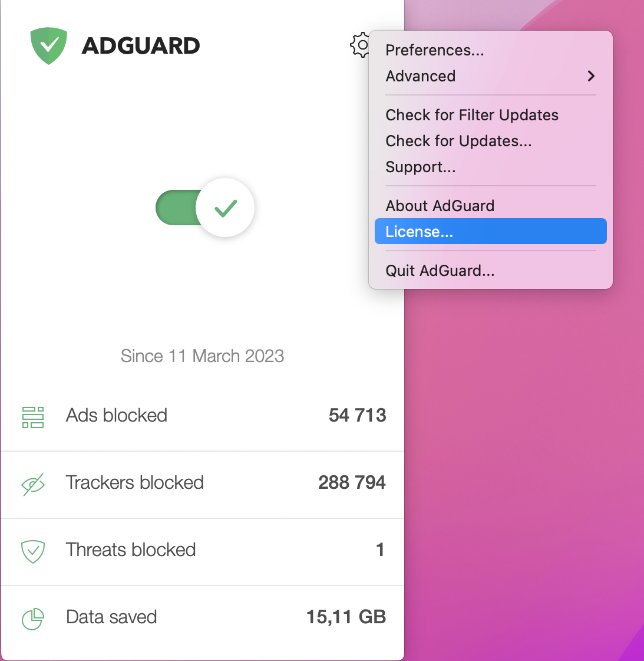Open the Support menu entry
Viewport: 644px width, 661px height.
point(421,167)
